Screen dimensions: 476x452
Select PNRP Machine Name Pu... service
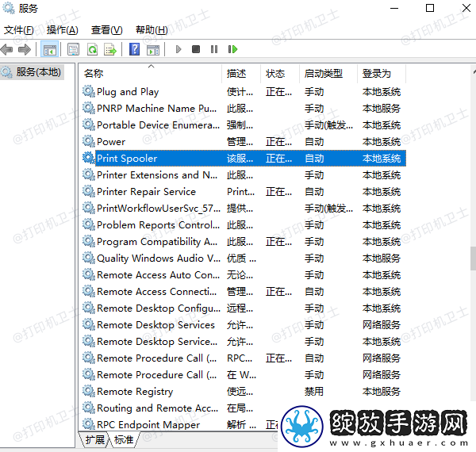pyautogui.click(x=244, y=109)
